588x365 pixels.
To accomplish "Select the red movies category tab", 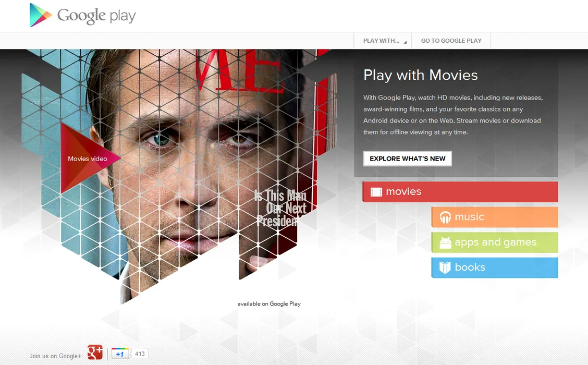I will click(x=460, y=192).
